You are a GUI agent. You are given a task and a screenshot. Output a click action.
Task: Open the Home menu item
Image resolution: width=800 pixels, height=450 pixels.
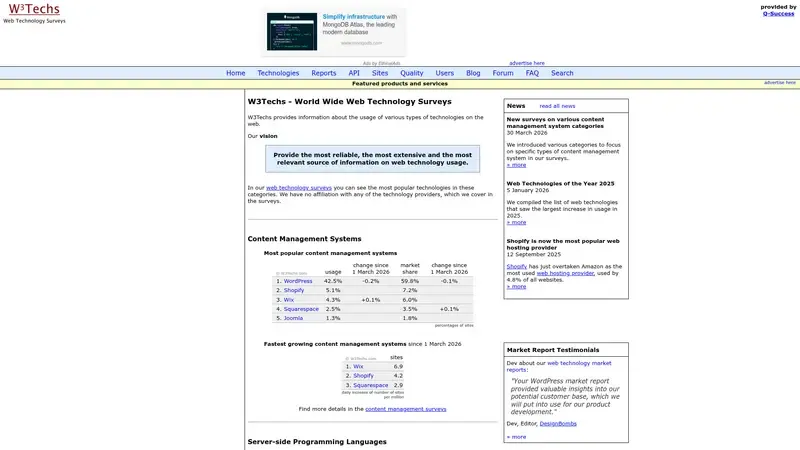click(236, 73)
